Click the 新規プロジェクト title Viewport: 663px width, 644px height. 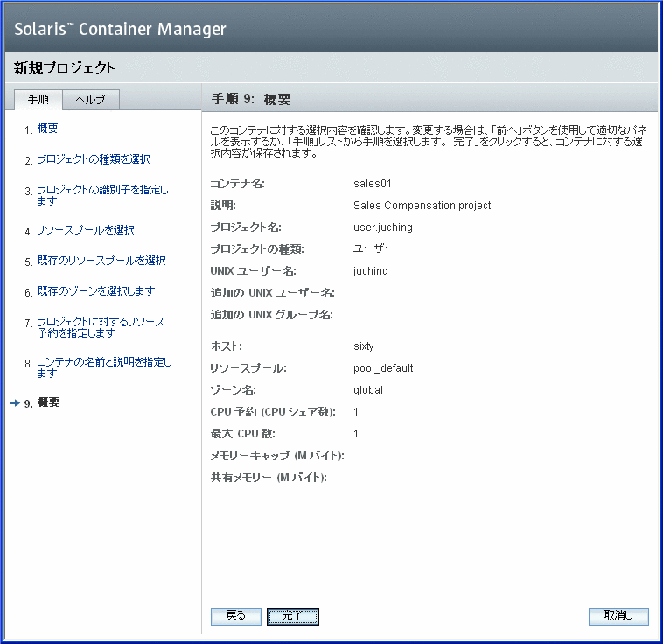click(x=64, y=68)
